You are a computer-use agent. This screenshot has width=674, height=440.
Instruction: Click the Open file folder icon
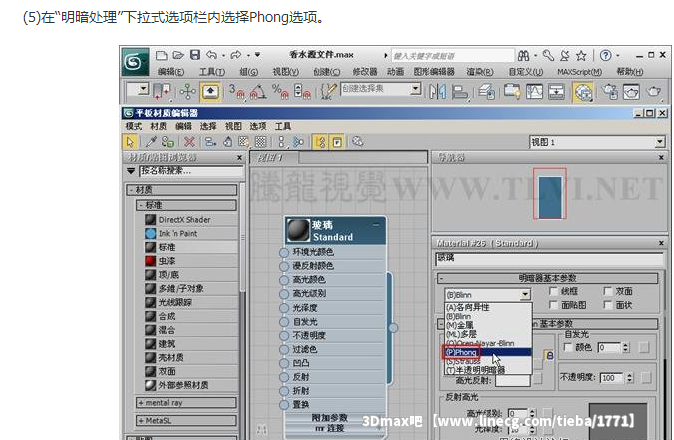(x=178, y=55)
